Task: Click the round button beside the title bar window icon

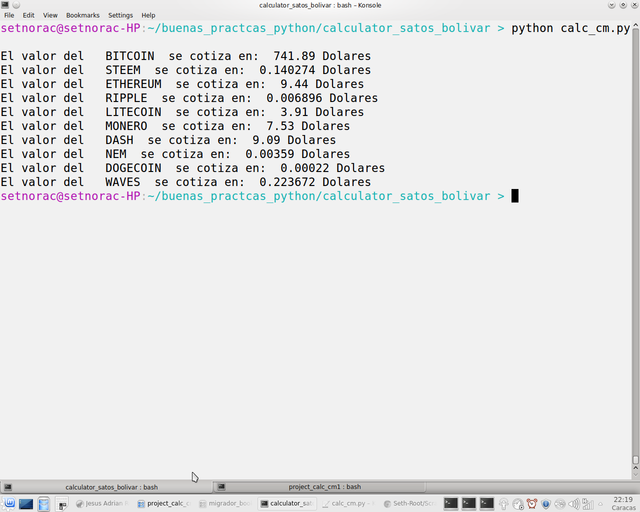Action: point(16,5)
